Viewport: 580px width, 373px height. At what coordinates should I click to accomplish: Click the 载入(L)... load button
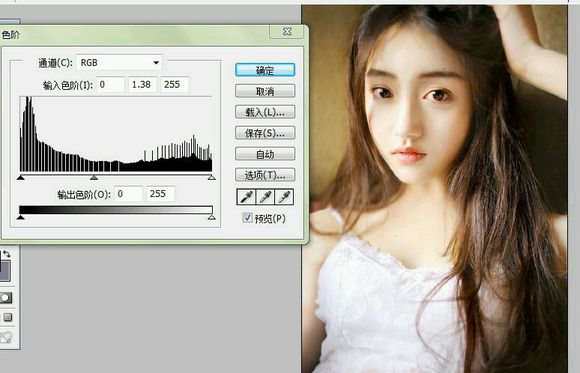(x=265, y=112)
